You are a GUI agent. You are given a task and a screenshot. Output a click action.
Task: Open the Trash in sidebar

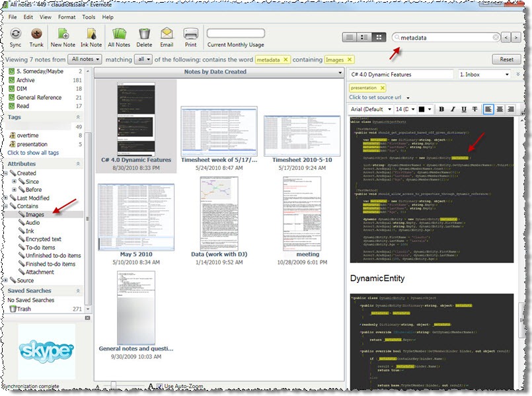pyautogui.click(x=24, y=309)
